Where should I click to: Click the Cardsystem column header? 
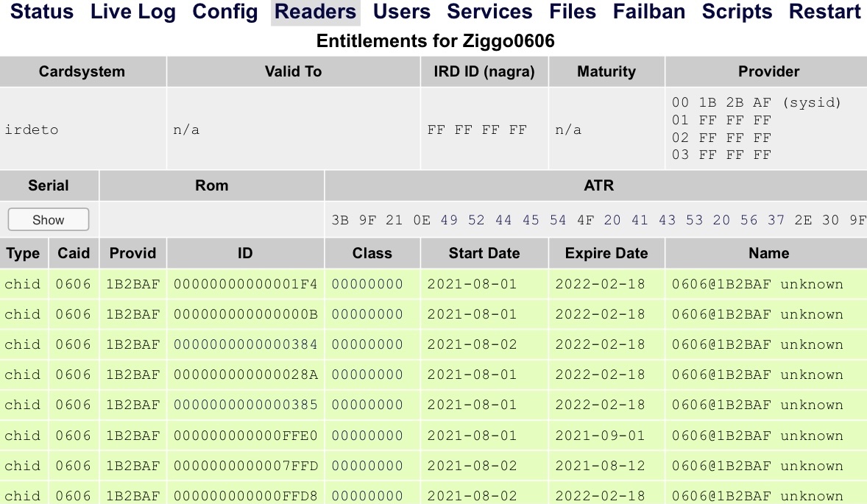click(82, 71)
